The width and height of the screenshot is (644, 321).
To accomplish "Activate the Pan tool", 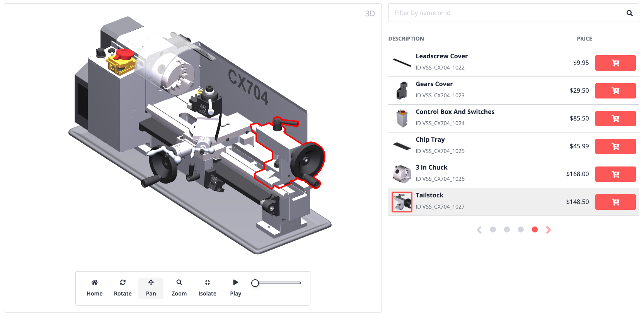I will (x=151, y=288).
